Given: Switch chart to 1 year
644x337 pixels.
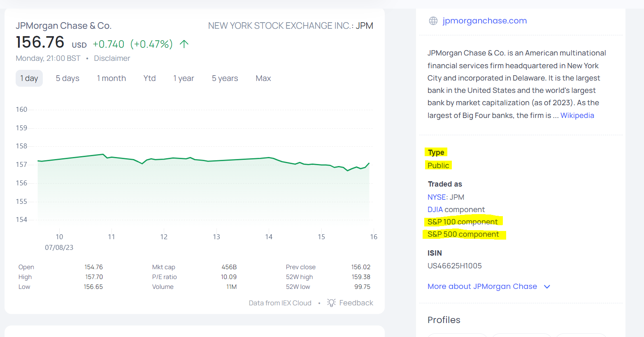Looking at the screenshot, I should pyautogui.click(x=184, y=78).
